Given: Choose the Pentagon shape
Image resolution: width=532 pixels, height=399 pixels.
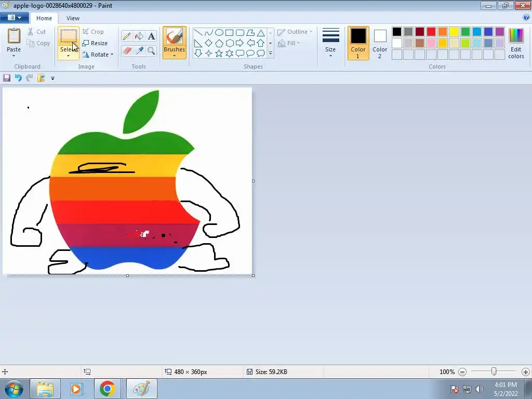Looking at the screenshot, I should coord(219,43).
